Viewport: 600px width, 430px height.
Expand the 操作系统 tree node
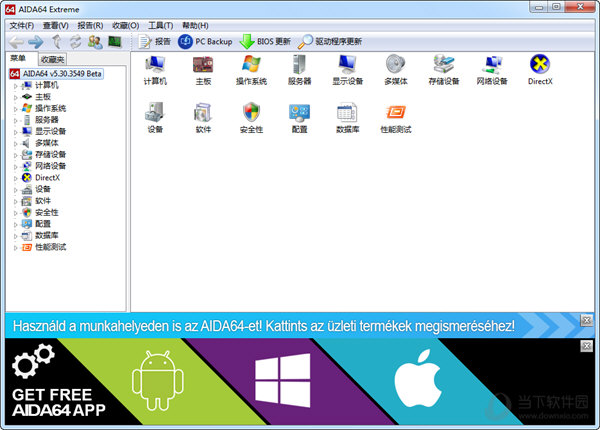[16, 109]
